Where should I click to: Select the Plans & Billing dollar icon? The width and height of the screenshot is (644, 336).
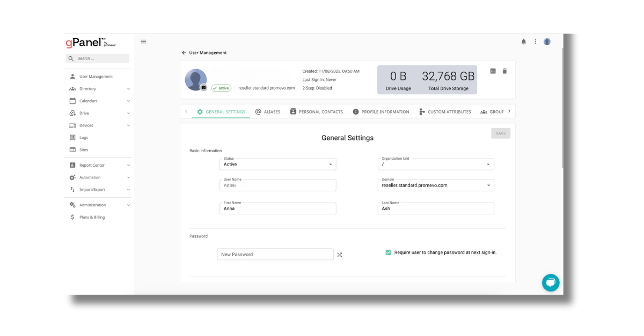(72, 217)
